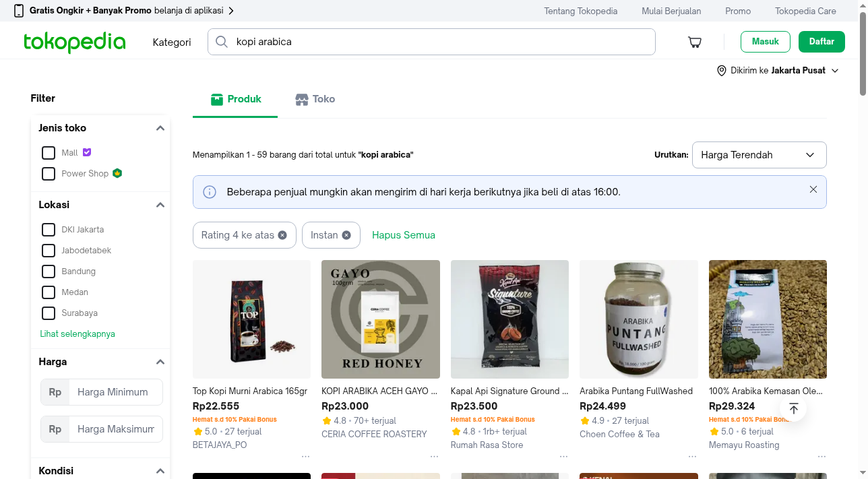Click the Arabika Puntang FullWashed product title
Viewport: 868px width, 479px height.
[x=636, y=391]
